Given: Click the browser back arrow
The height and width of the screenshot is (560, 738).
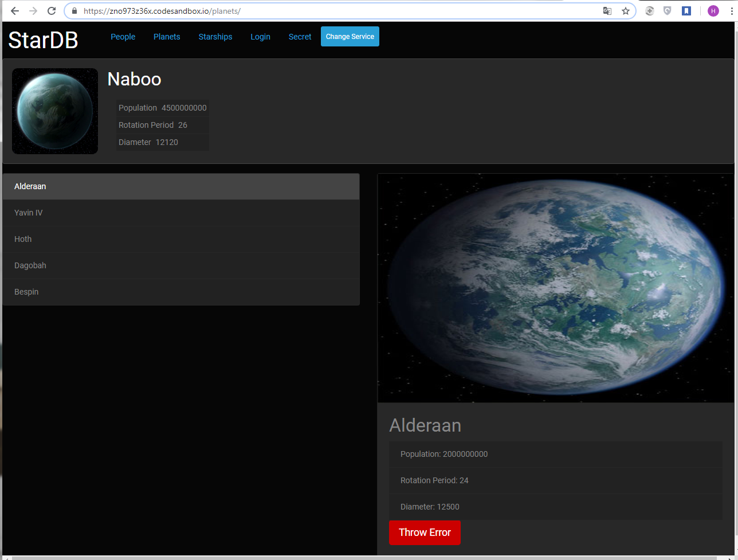Looking at the screenshot, I should [x=15, y=11].
